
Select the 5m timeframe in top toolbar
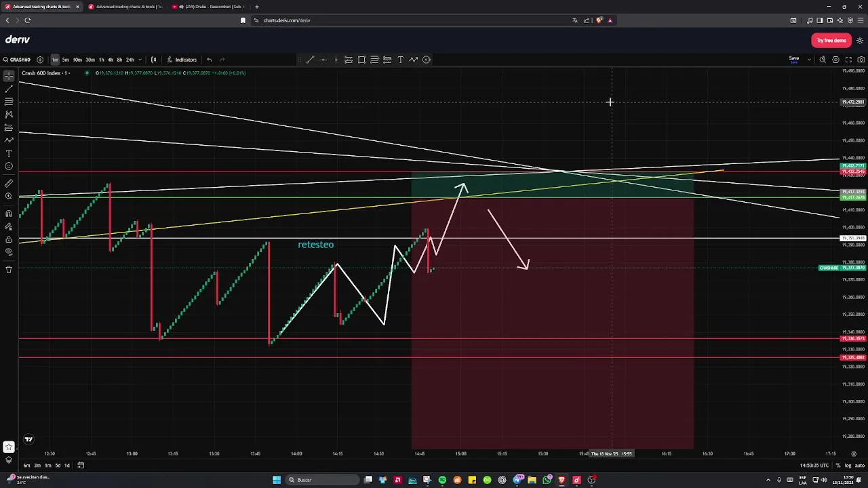[x=65, y=60]
